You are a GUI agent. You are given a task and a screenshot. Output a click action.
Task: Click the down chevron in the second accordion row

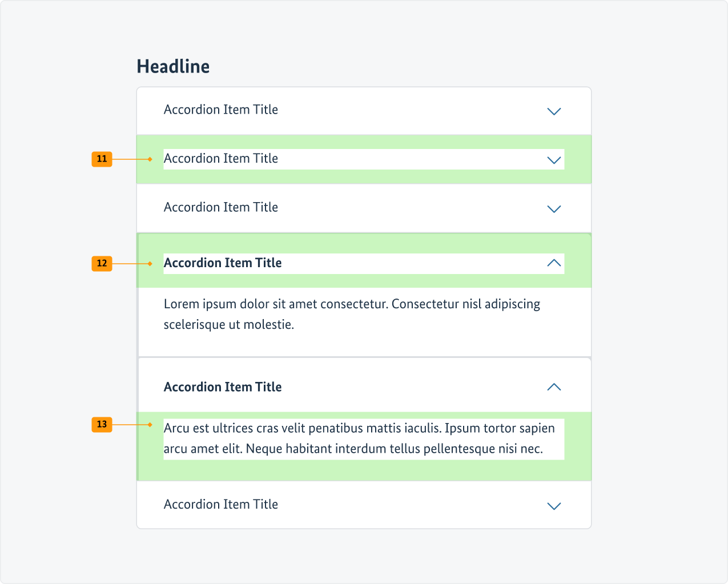tap(554, 160)
